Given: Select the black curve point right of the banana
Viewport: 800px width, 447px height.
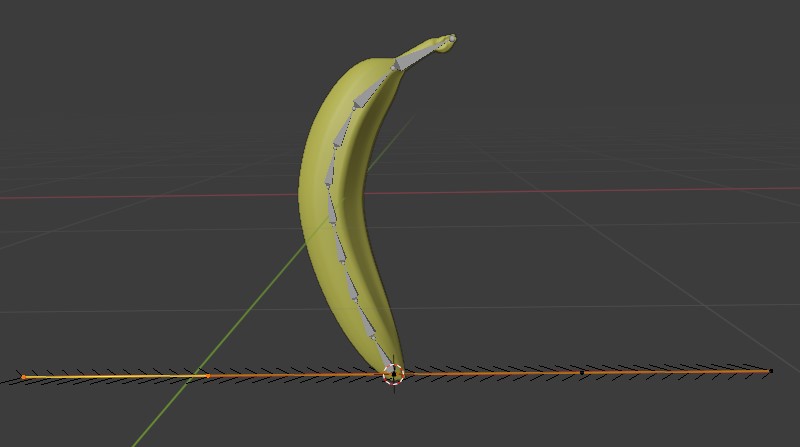Looking at the screenshot, I should coord(582,372).
